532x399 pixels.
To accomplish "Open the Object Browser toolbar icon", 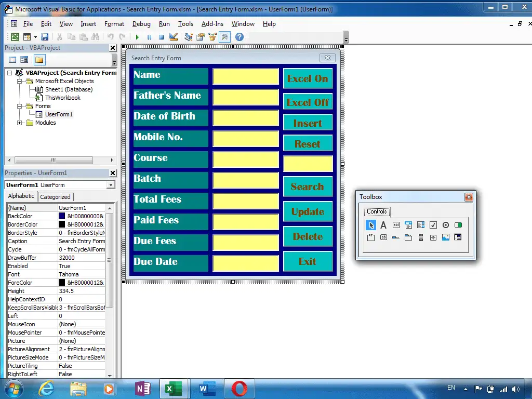I will pos(212,37).
